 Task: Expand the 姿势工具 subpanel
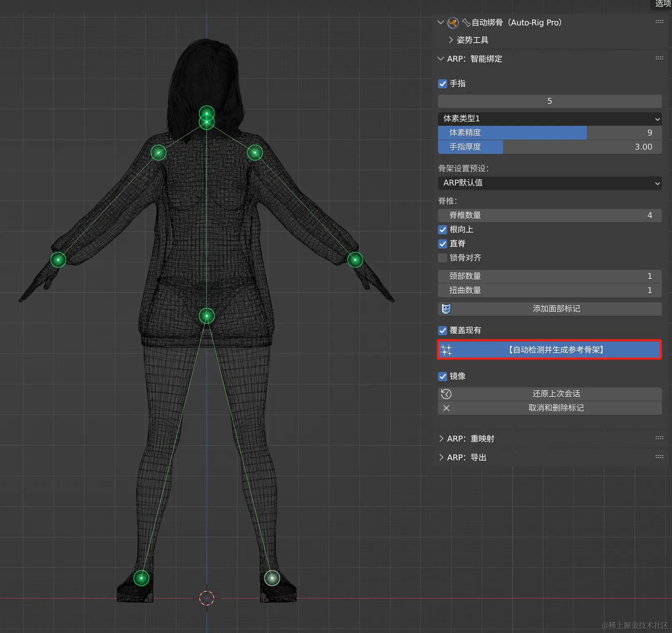(472, 40)
